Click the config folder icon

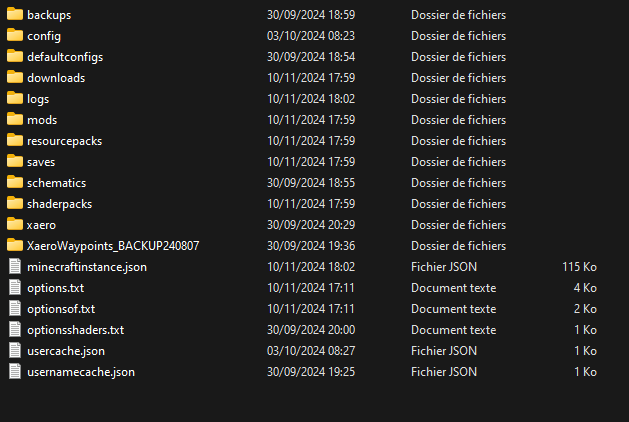coord(15,35)
